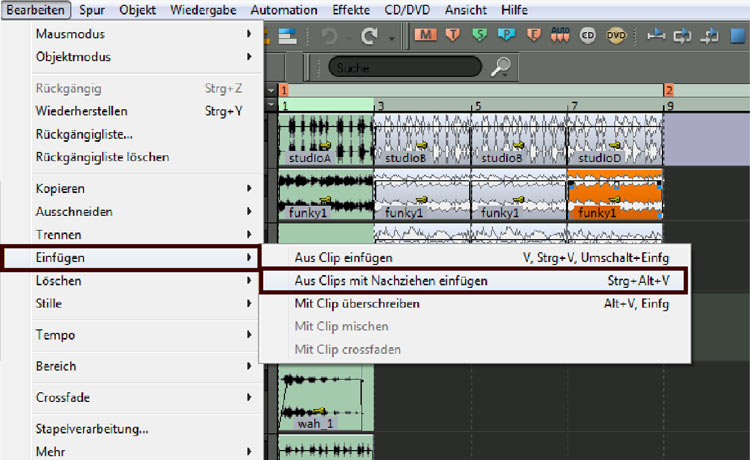Choose Aus Clip einfügen
Viewport: 750px width, 460px height.
click(474, 258)
